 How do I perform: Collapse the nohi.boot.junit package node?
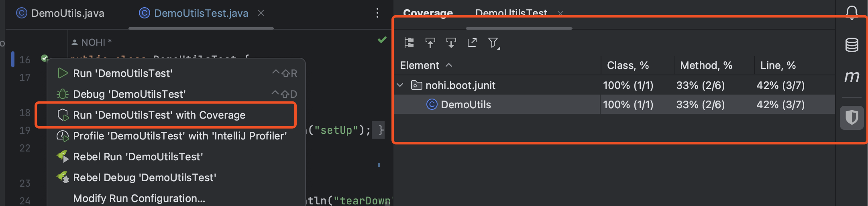400,85
